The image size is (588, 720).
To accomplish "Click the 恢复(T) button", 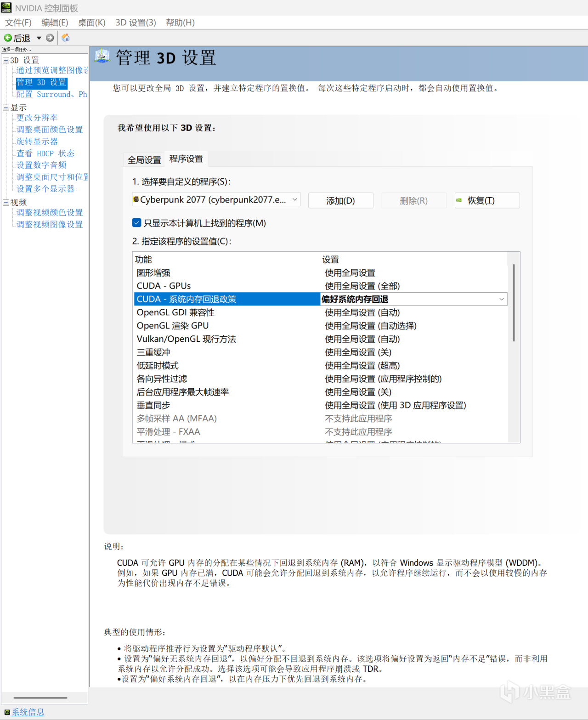I will 487,200.
